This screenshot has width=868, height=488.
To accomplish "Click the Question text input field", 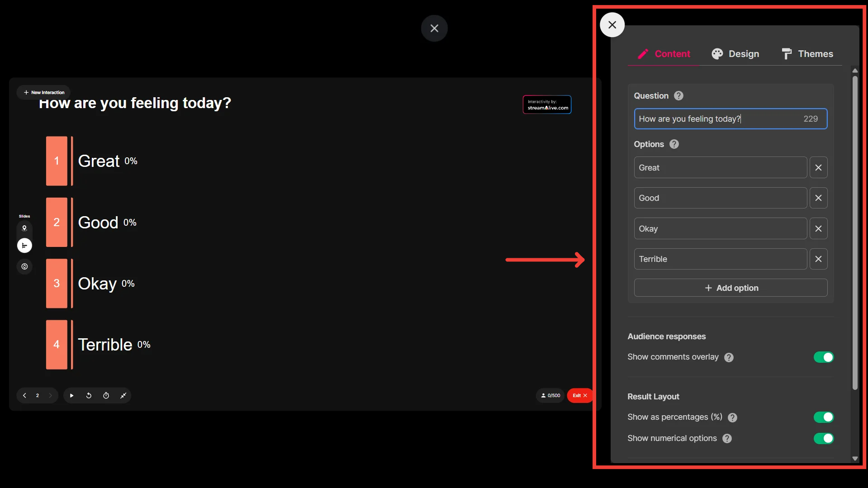I will (x=717, y=119).
